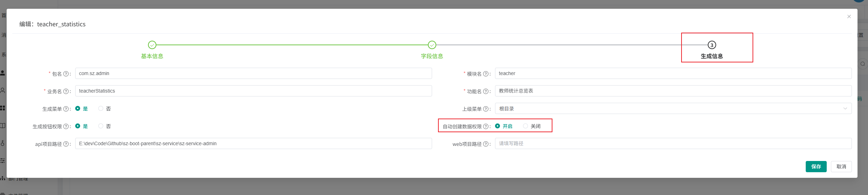Viewport: 868px width, 195px height.
Task: Click help icon beside 功能名 label
Action: [486, 92]
